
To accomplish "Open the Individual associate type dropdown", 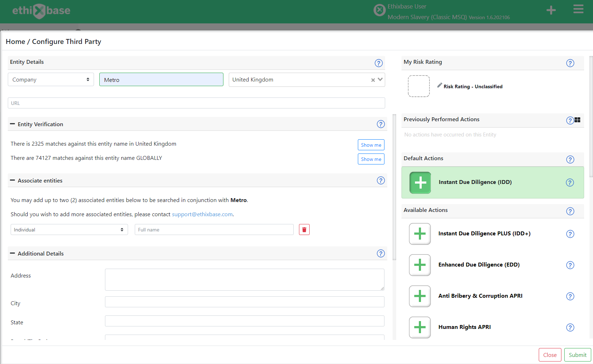I will tap(69, 230).
